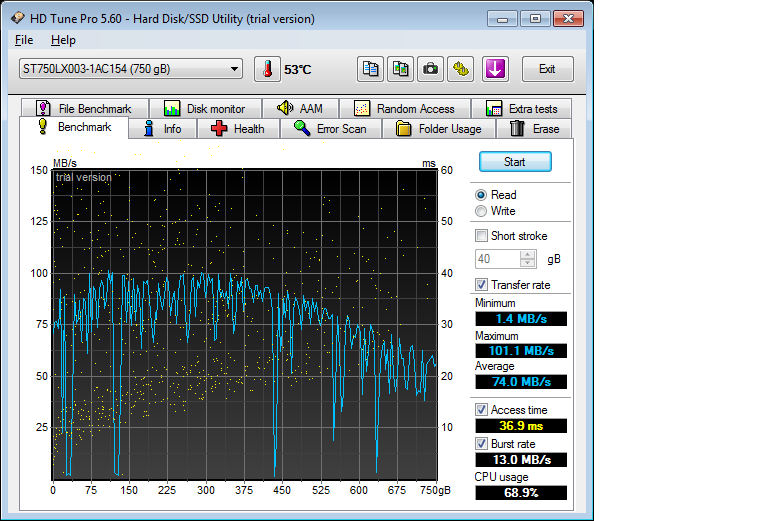Disable the Access time checkbox
The image size is (768, 521).
[482, 410]
